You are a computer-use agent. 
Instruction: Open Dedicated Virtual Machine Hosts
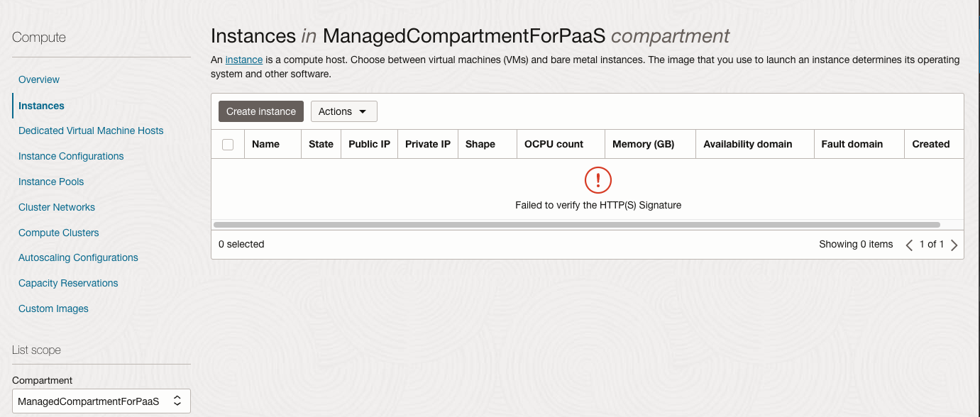[91, 130]
